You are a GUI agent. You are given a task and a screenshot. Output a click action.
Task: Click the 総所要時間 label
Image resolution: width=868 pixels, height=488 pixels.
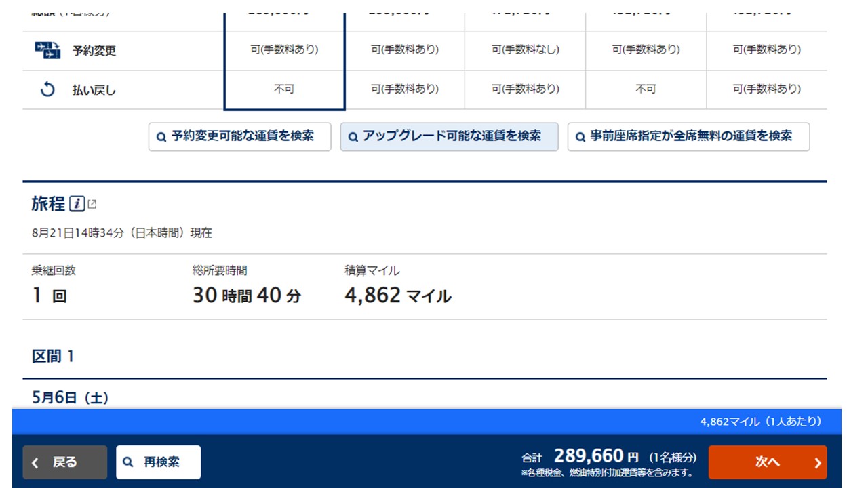click(220, 270)
